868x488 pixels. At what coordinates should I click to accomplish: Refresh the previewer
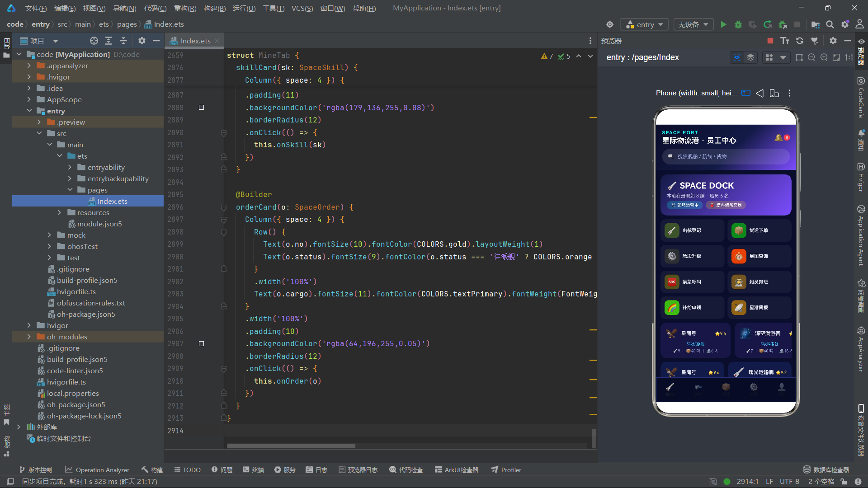[x=800, y=41]
